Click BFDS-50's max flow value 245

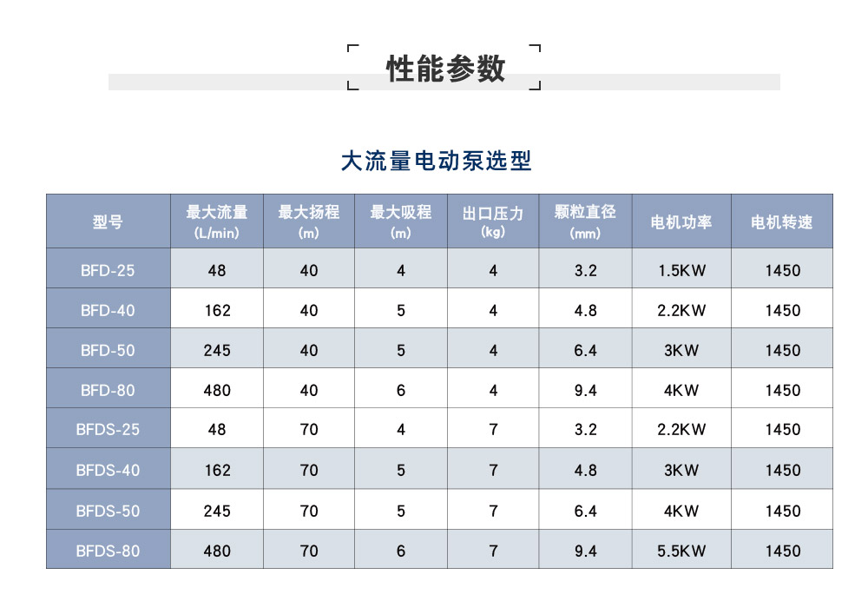click(217, 511)
